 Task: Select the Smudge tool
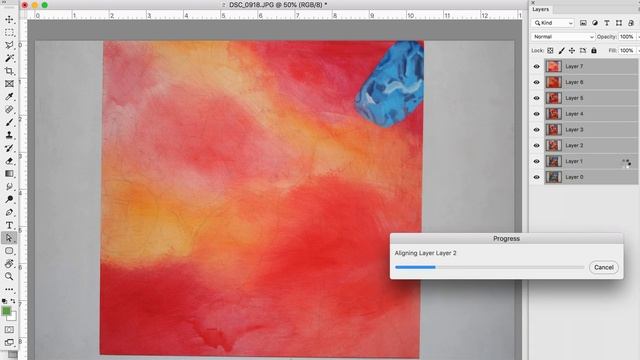(x=9, y=187)
